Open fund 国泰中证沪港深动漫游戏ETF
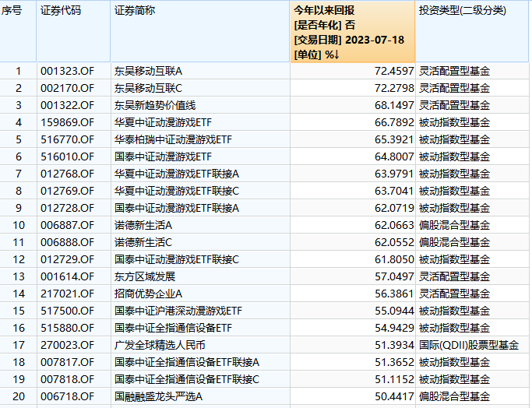 click(178, 311)
